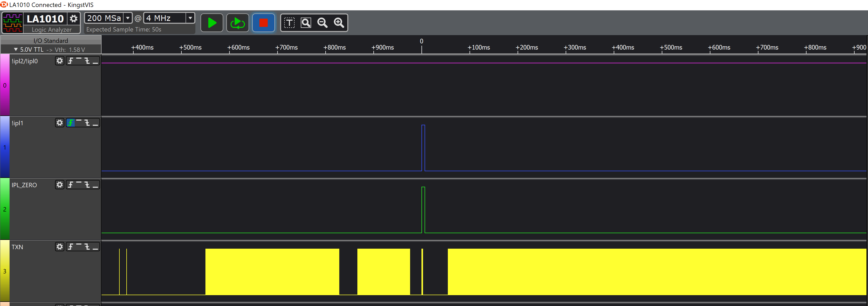The width and height of the screenshot is (868, 306).
Task: Select the !ipl2/!ipl0 channel name label
Action: [25, 61]
